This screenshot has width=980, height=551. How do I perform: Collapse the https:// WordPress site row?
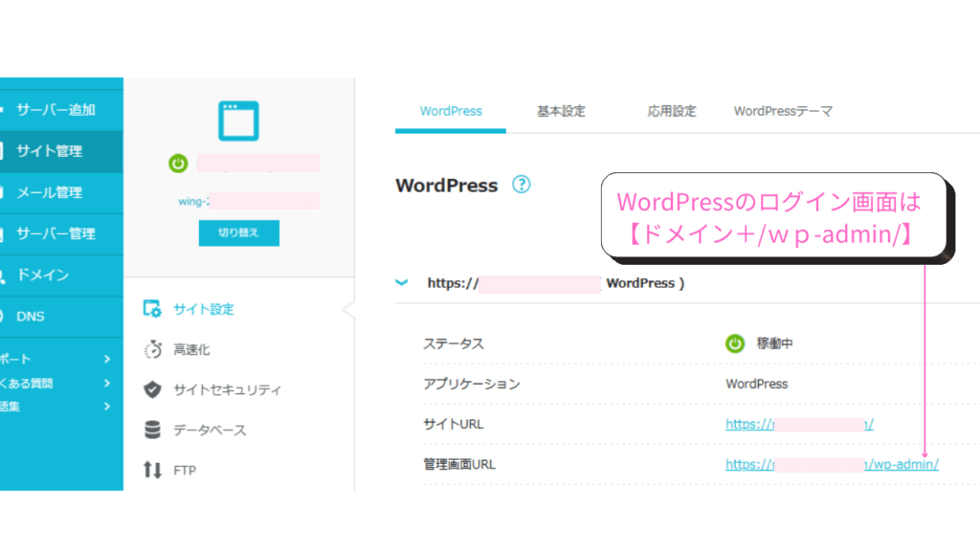(x=402, y=283)
